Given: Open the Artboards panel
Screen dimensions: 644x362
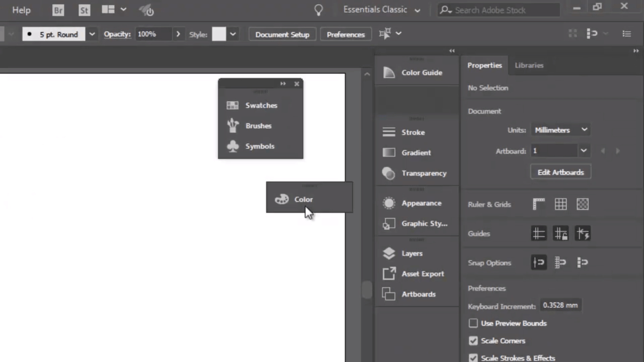Looking at the screenshot, I should (x=417, y=294).
